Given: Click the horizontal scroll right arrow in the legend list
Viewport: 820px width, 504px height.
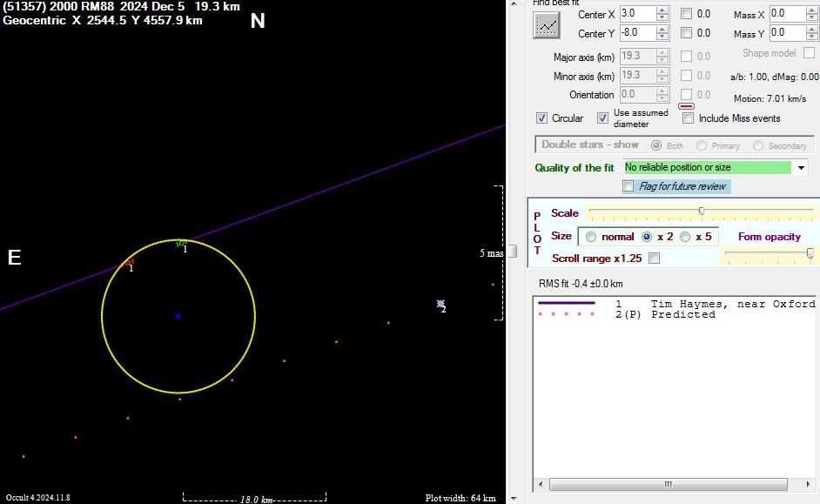Looking at the screenshot, I should tap(807, 485).
